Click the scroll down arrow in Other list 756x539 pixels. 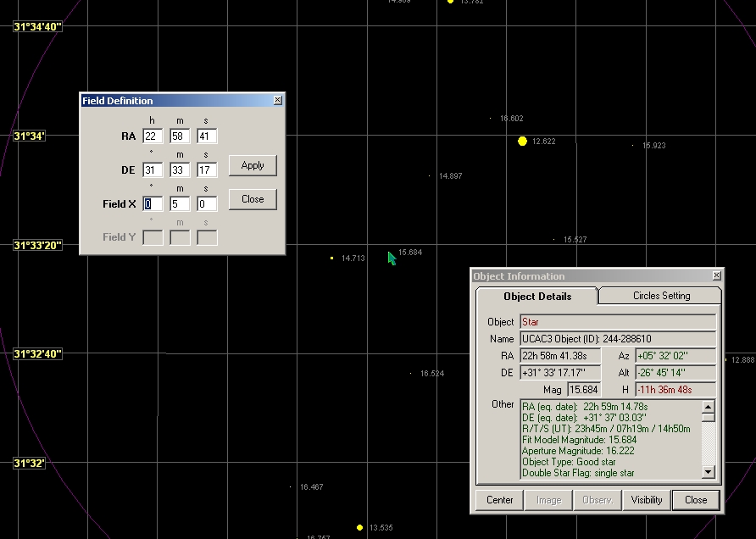click(x=708, y=472)
